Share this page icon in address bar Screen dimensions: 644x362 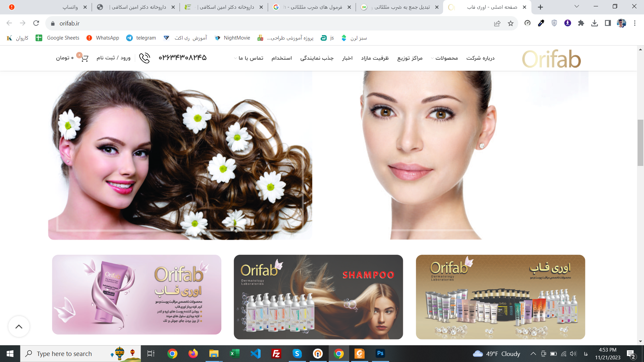click(x=497, y=23)
